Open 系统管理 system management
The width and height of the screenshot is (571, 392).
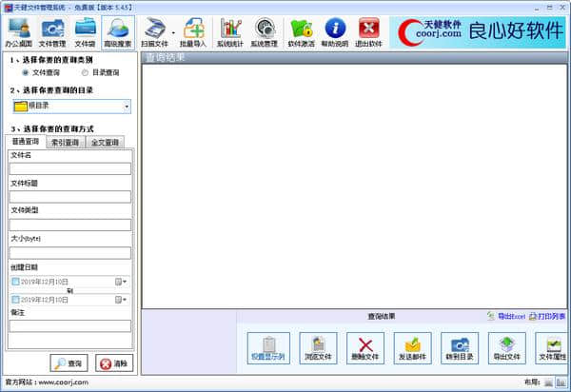click(265, 32)
